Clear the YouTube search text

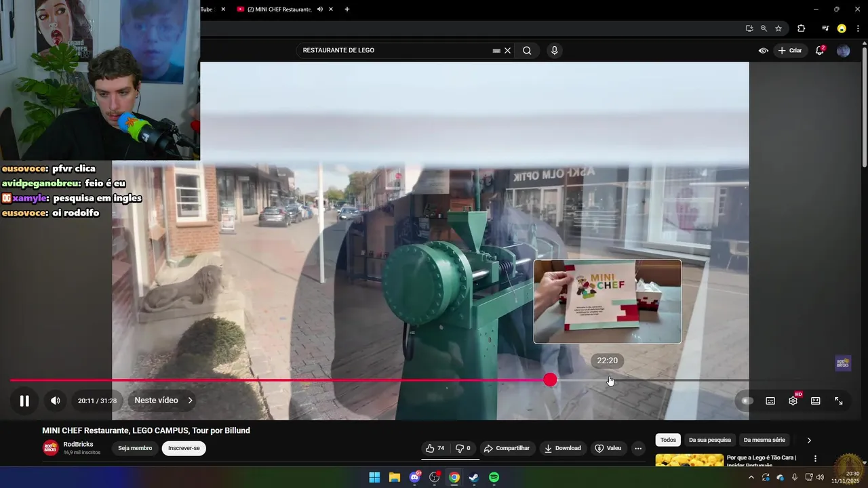(507, 50)
